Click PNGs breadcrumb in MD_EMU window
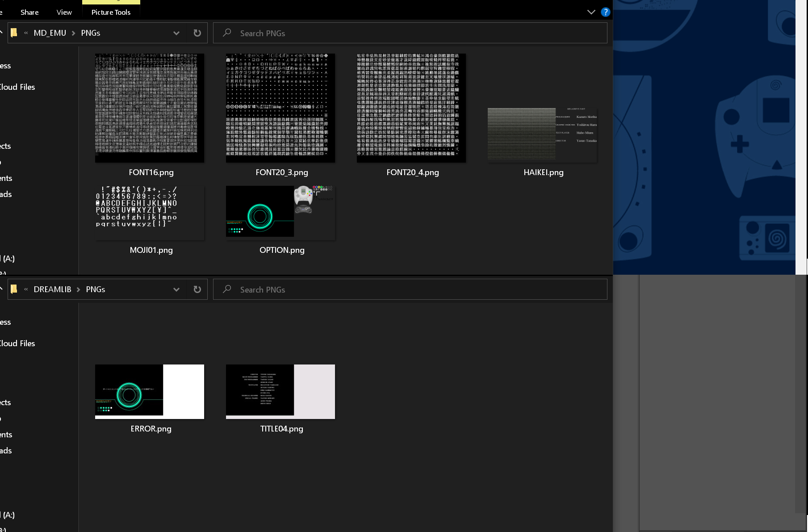This screenshot has width=808, height=532. coord(91,33)
